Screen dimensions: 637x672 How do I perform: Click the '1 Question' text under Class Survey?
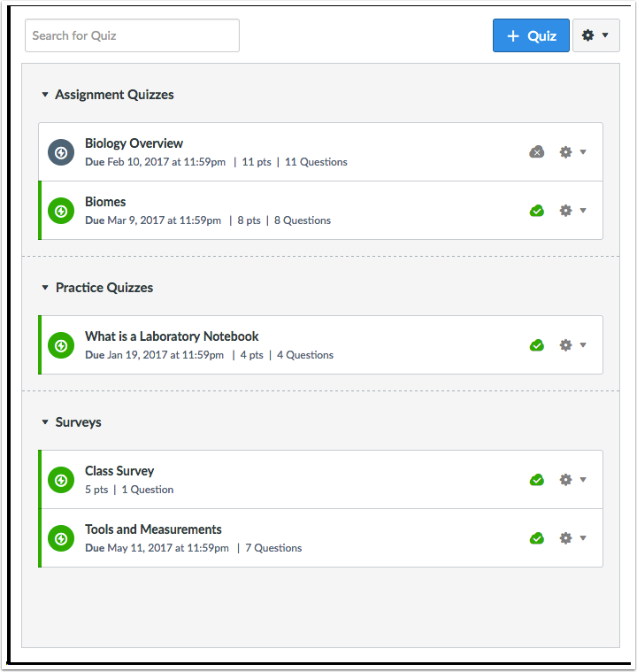pyautogui.click(x=148, y=490)
